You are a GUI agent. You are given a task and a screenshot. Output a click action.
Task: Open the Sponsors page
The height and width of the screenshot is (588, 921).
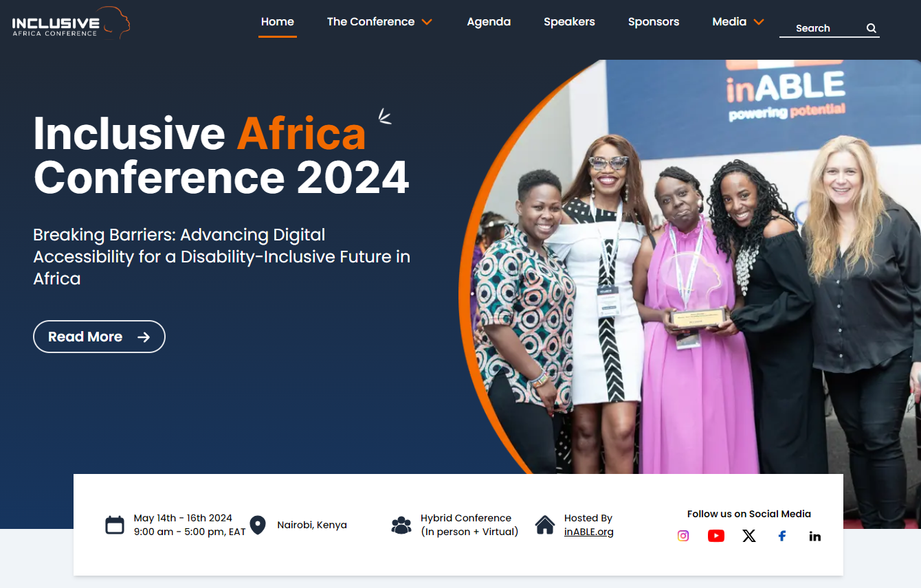pyautogui.click(x=654, y=22)
